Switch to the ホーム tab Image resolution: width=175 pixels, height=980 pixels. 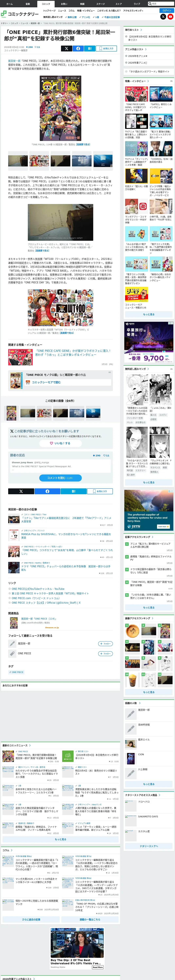click(9, 4)
